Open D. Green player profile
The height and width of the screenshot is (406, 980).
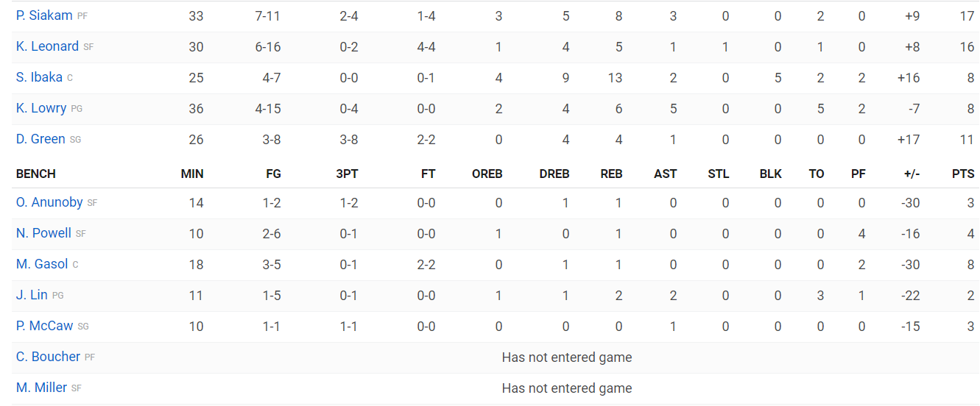coord(40,139)
